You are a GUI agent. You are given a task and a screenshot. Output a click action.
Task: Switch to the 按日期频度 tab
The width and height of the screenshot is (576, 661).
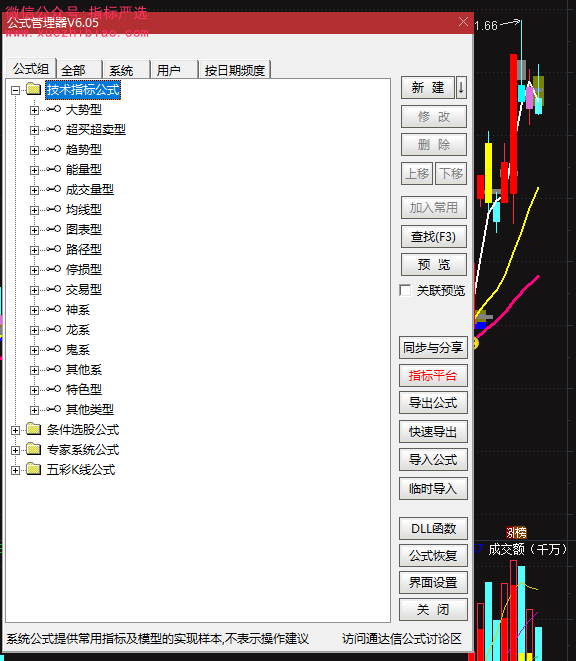[235, 70]
